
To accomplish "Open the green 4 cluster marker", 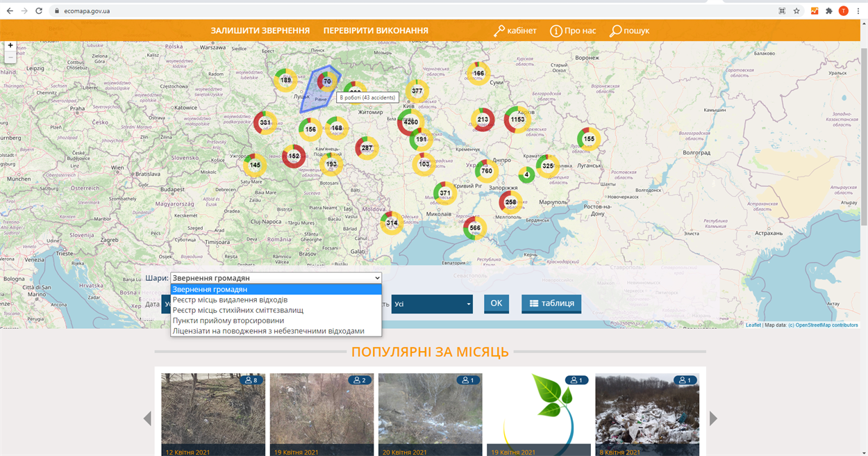I will (526, 174).
